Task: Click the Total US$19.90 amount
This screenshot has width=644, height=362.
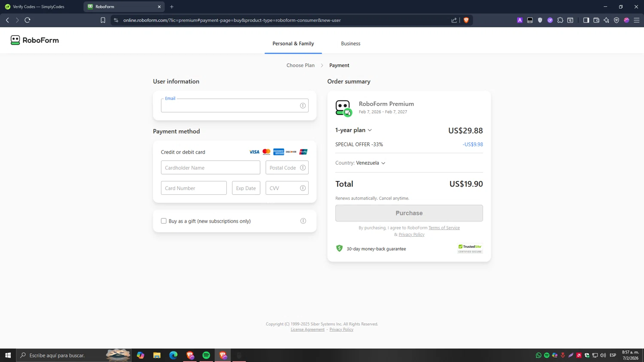Action: pos(466,184)
